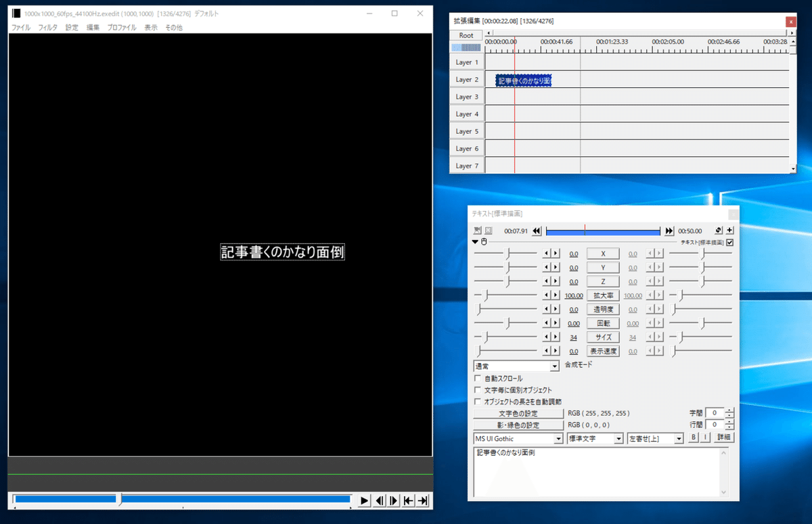Click the 表示速度 parameter button
The height and width of the screenshot is (524, 812).
[603, 351]
